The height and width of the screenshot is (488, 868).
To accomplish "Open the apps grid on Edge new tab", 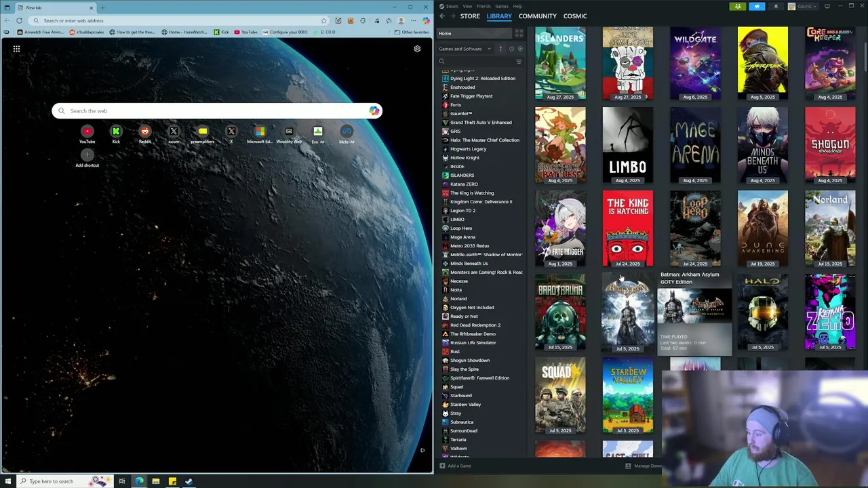I will [x=16, y=49].
